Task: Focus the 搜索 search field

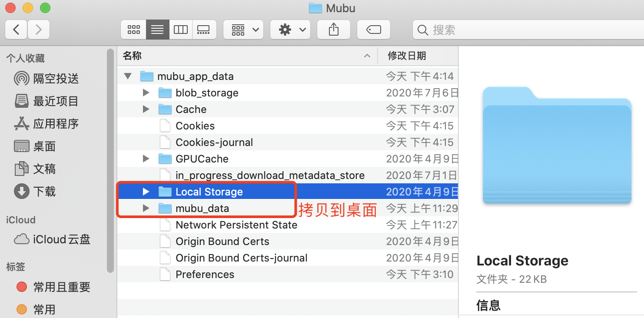Action: tap(528, 30)
